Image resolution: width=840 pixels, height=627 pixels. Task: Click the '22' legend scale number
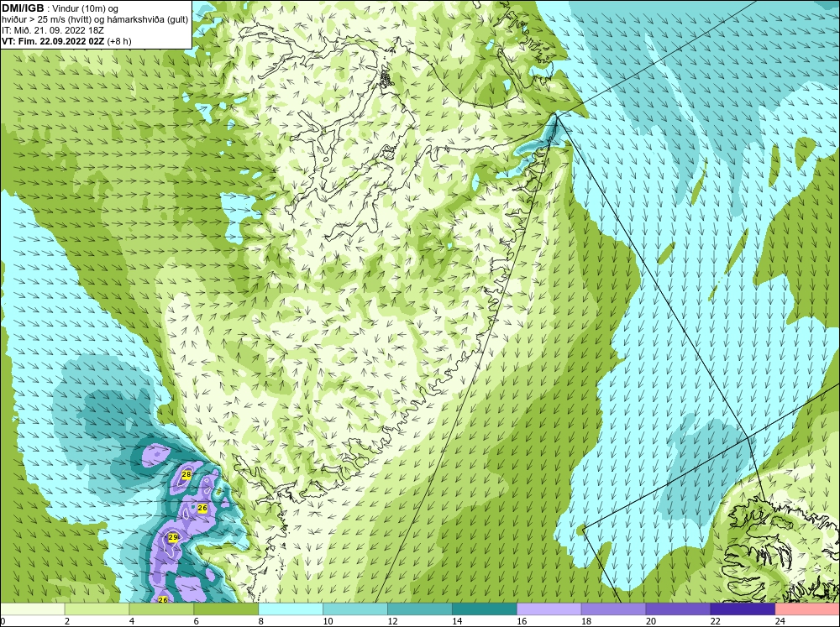pyautogui.click(x=715, y=621)
